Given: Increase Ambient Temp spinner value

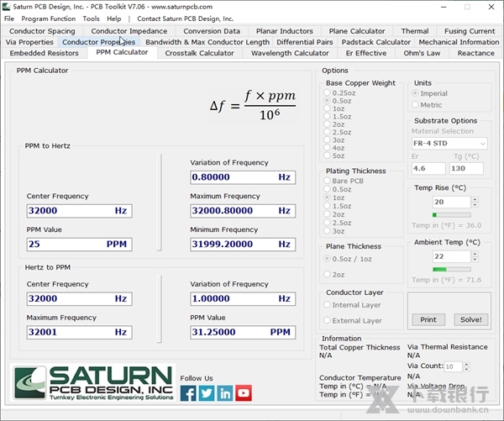Looking at the screenshot, I should tap(475, 254).
